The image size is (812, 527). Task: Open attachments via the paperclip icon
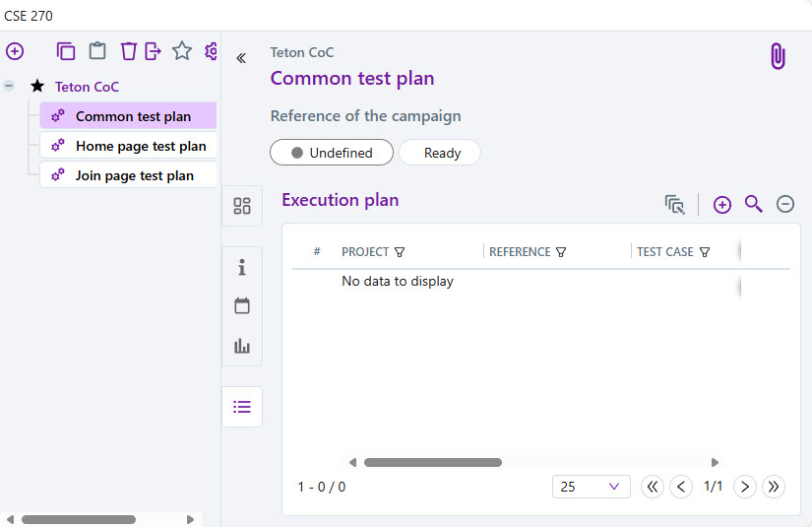(778, 57)
